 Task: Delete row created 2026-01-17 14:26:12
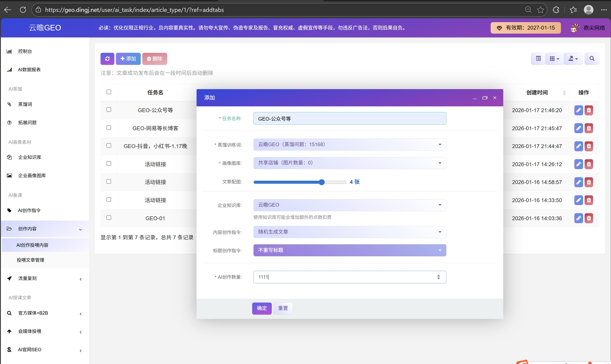[x=589, y=164]
